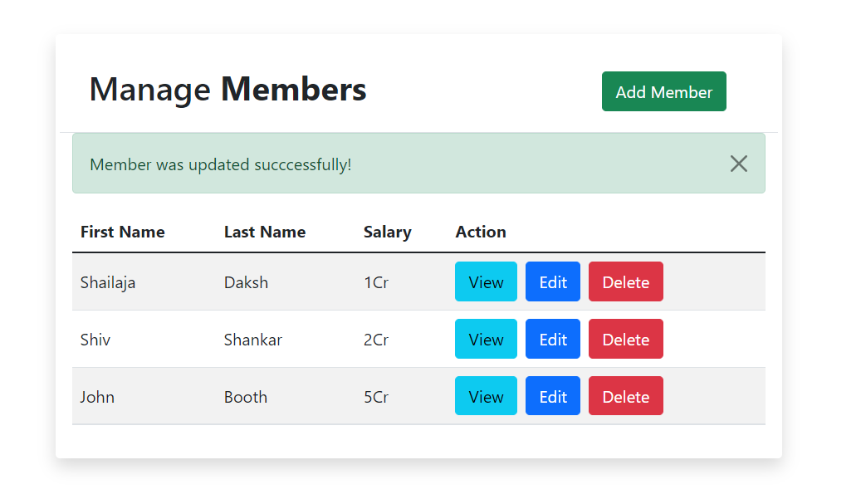The height and width of the screenshot is (504, 861).
Task: Dismiss the success alert with the X
Action: (x=738, y=164)
